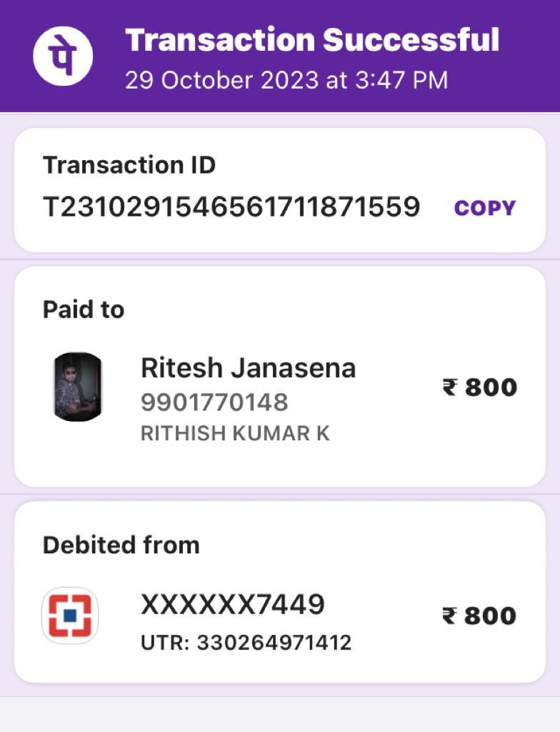
Task: Click the ₹ 800 amount beside account XXXXXX7449
Action: tap(479, 615)
